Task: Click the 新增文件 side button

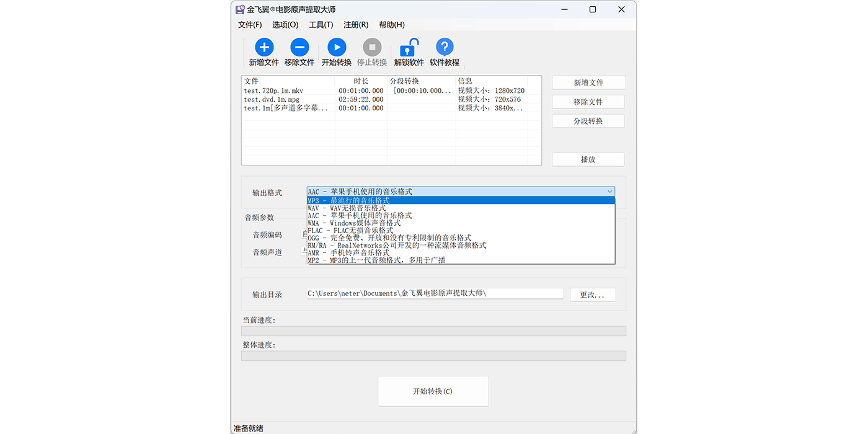Action: coord(588,82)
